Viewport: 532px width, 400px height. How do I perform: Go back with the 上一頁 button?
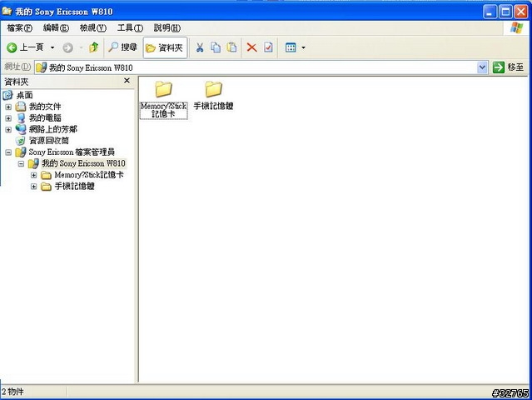coord(26,47)
